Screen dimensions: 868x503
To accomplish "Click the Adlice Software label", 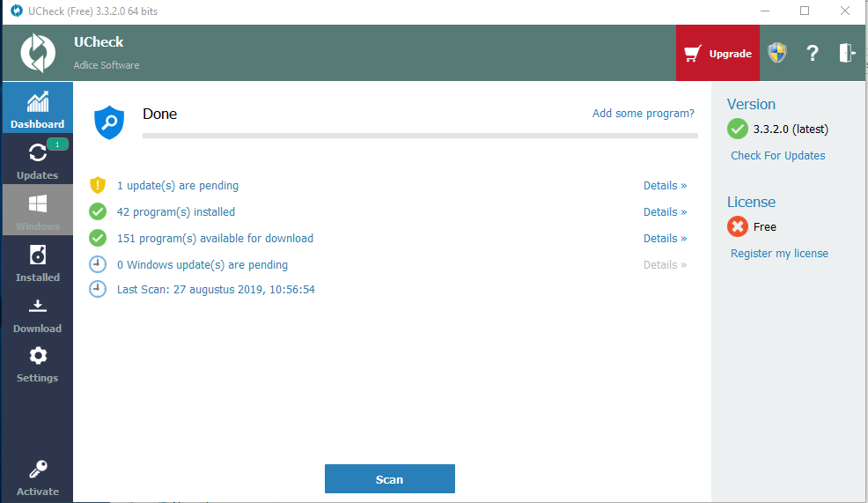I will tap(107, 65).
